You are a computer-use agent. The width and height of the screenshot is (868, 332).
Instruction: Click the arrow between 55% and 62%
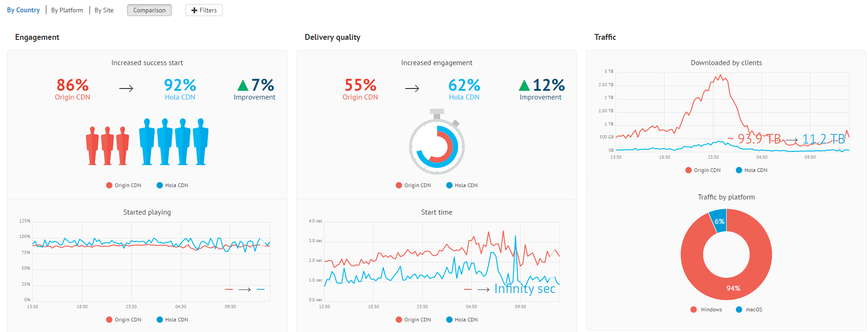pyautogui.click(x=412, y=89)
